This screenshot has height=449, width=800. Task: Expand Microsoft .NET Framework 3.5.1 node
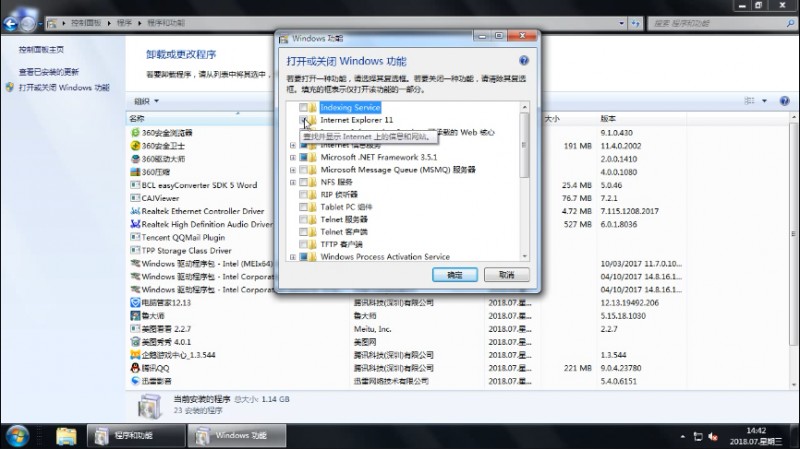tap(293, 158)
